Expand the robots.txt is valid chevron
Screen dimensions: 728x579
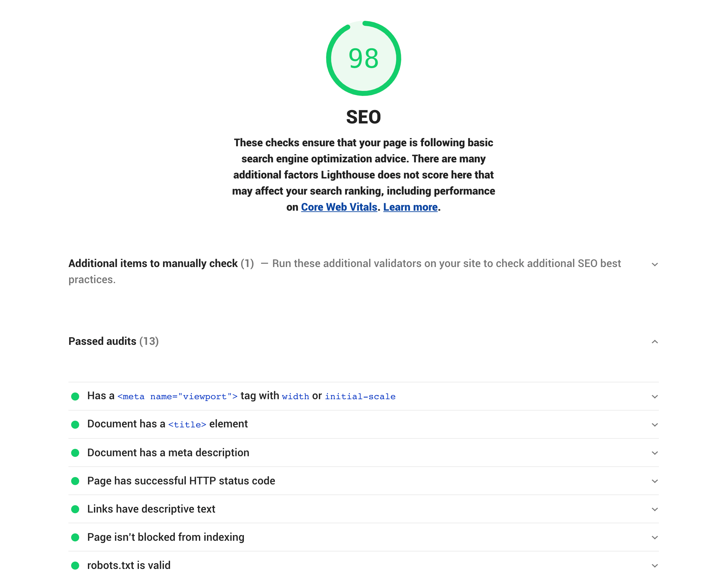click(x=655, y=566)
